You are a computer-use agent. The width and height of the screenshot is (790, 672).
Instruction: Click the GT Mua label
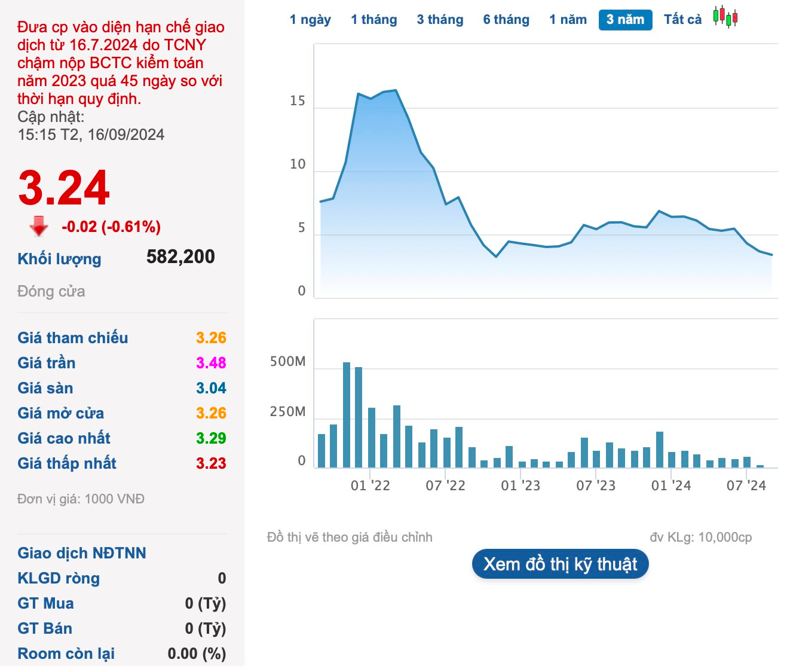[46, 603]
